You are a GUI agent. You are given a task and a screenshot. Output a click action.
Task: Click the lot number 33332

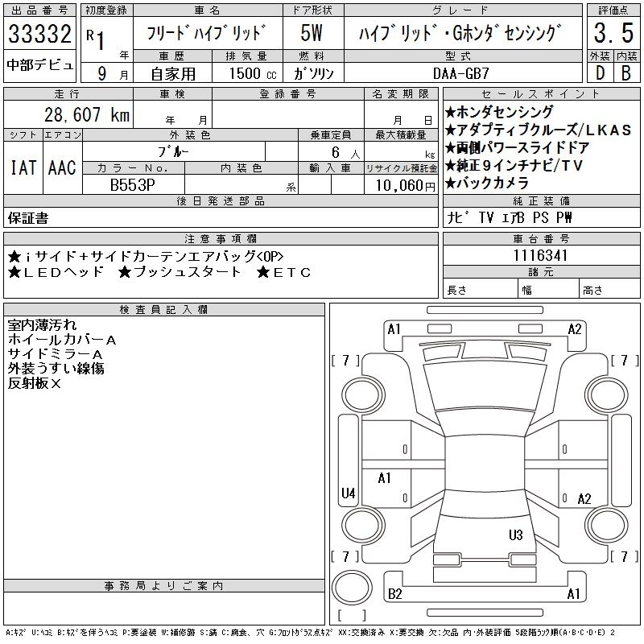(39, 36)
